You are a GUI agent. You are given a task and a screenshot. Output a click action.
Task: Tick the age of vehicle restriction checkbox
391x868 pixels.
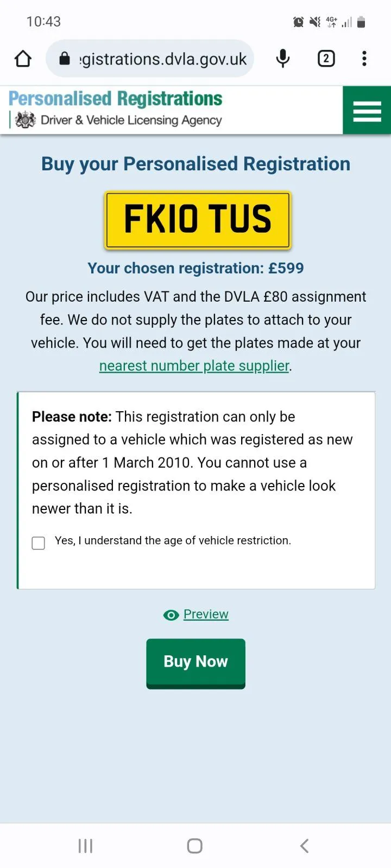point(39,543)
